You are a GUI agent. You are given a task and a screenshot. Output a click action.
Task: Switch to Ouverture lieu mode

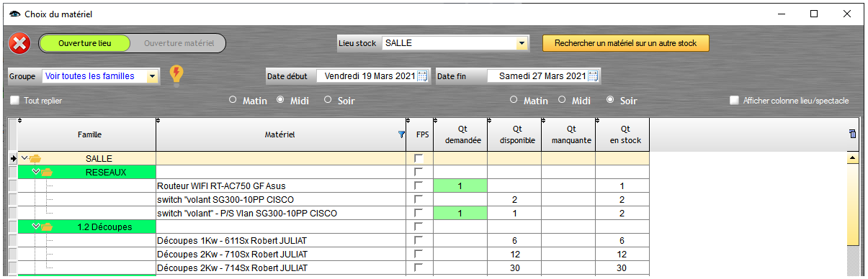[x=85, y=43]
